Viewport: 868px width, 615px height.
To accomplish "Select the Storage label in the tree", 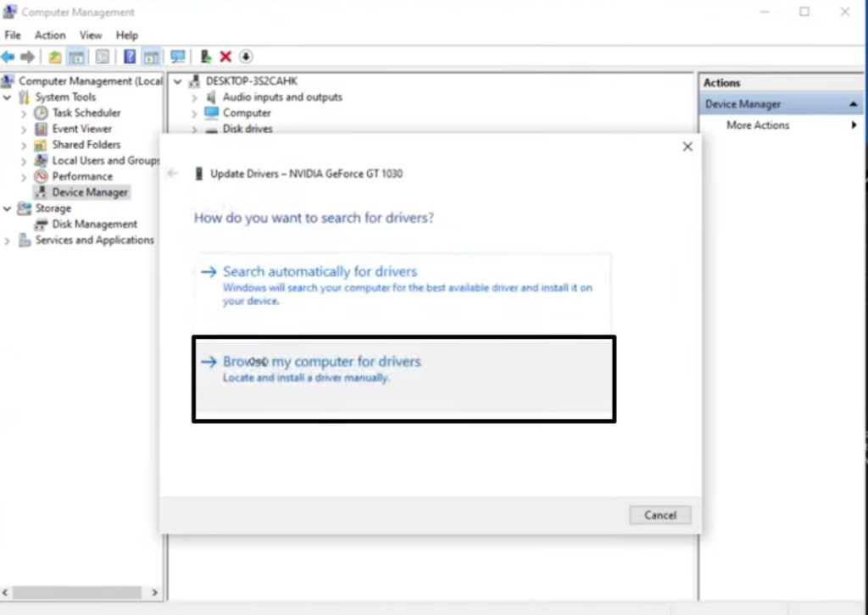I will [53, 208].
